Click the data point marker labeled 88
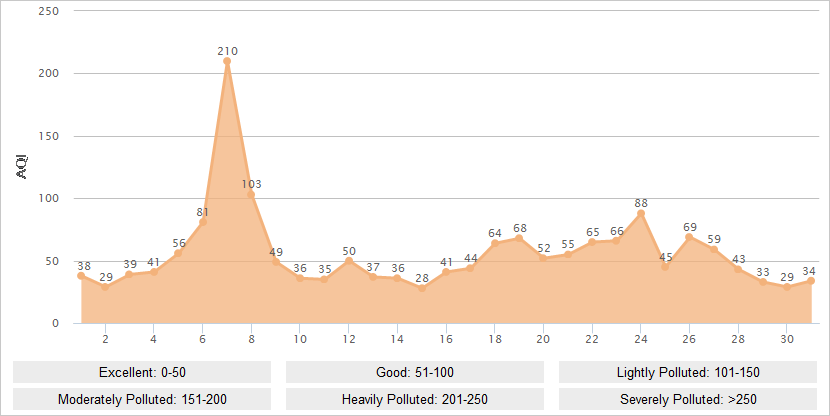Viewport: 830px width, 416px height. (640, 214)
